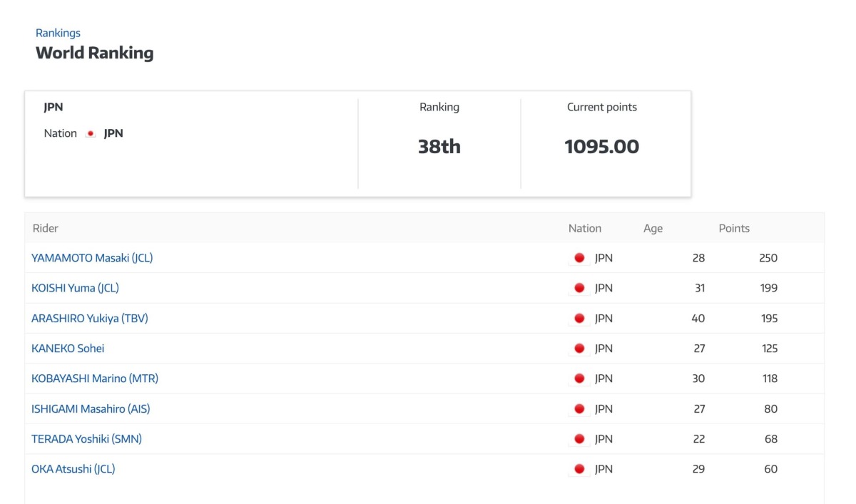
Task: Click the Japan flag in ISHIGAMI Masahiro row
Action: pos(579,409)
